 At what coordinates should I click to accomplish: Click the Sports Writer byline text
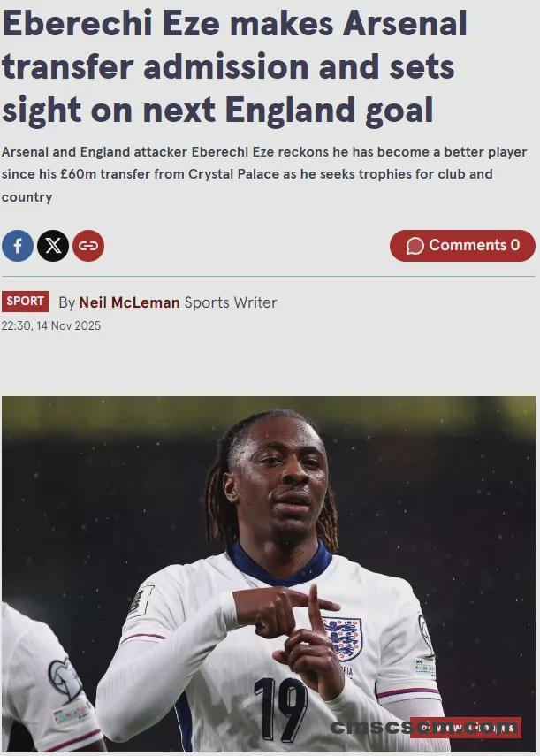(231, 302)
